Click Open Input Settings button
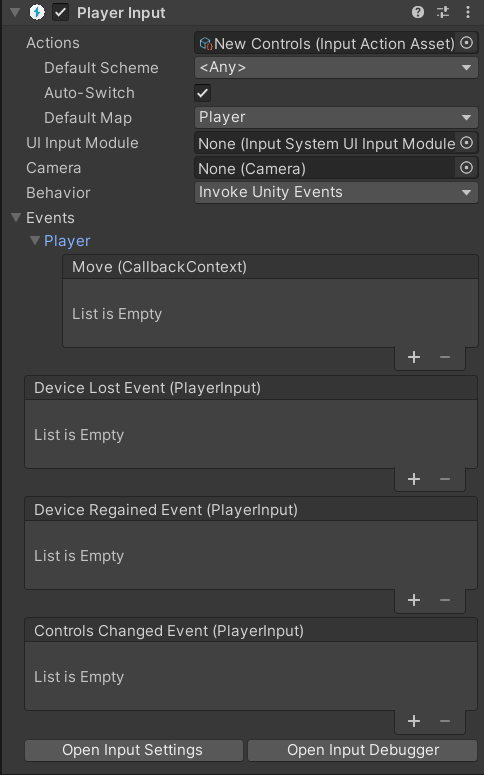The height and width of the screenshot is (775, 484). (x=133, y=750)
